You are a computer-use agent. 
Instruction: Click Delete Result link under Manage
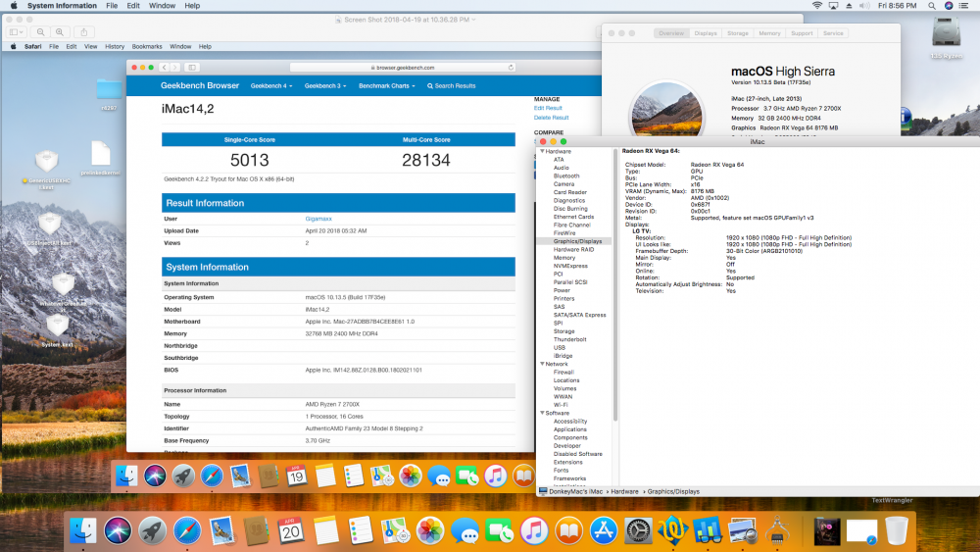(551, 118)
